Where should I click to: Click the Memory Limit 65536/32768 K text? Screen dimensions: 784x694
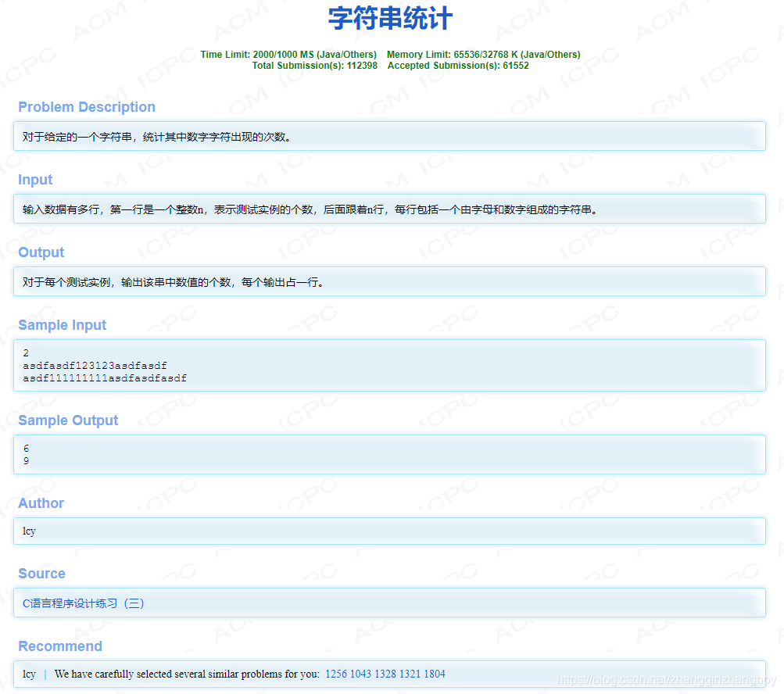coord(484,55)
